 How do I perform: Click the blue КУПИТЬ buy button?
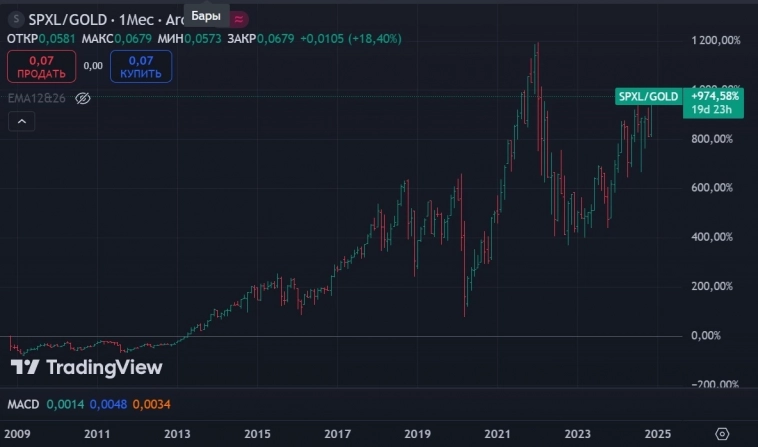click(141, 67)
